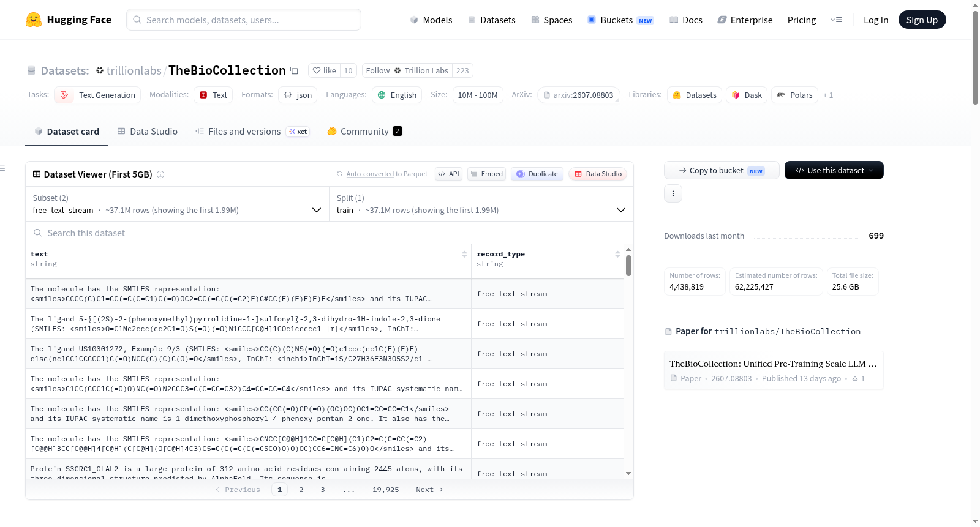Follow Trillion Labs button
This screenshot has width=980, height=527.
[407, 70]
